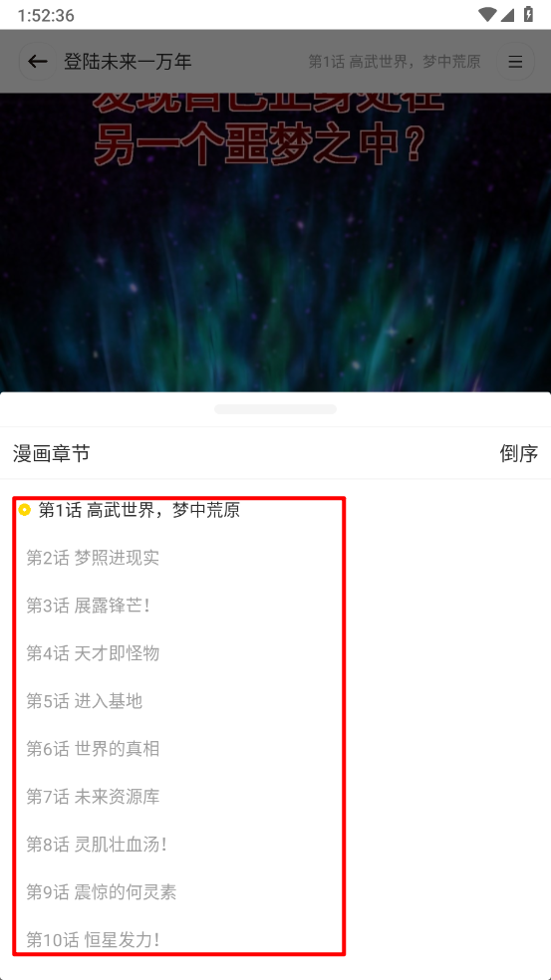Open the hamburger menu icon
Viewport: 551px width, 980px height.
(x=515, y=62)
